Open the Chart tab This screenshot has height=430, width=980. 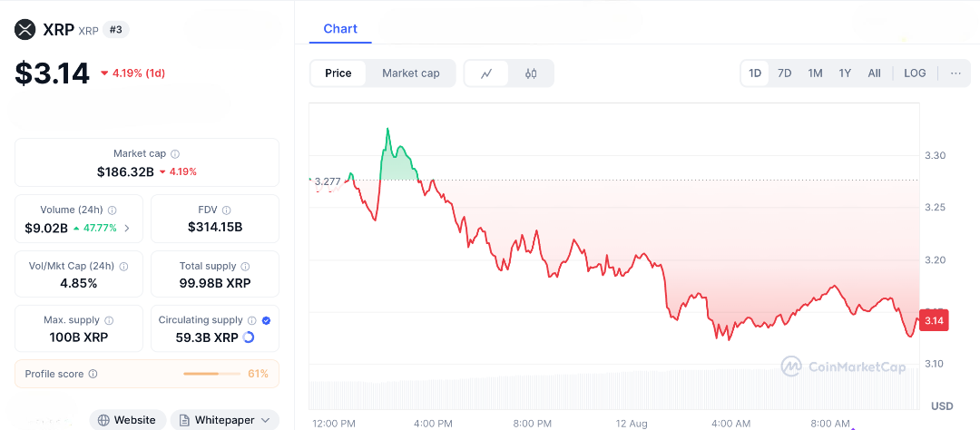point(340,29)
